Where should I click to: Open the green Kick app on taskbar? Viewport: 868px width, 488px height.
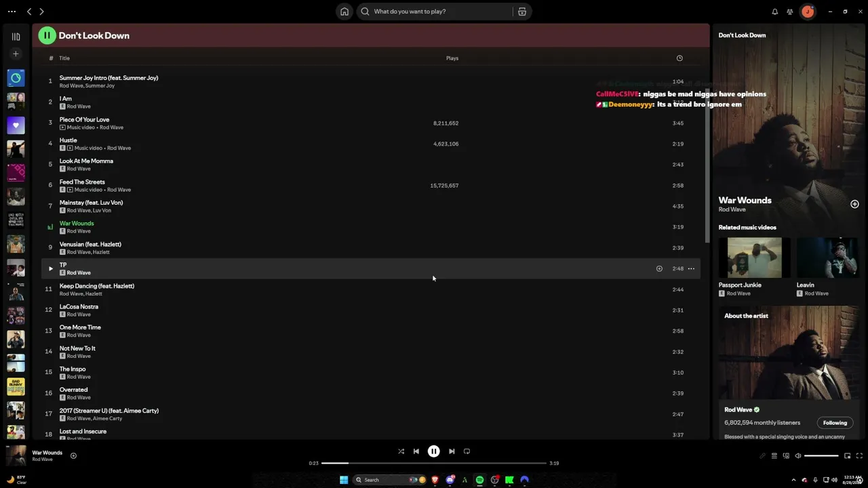509,480
